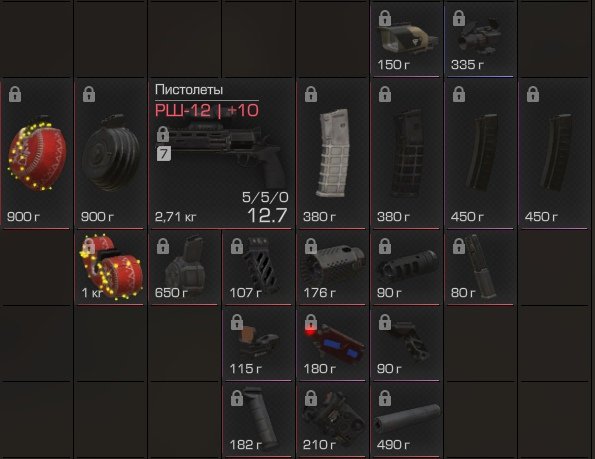The width and height of the screenshot is (595, 459).
Task: Pick the 150 г sight attachment
Action: click(x=406, y=40)
